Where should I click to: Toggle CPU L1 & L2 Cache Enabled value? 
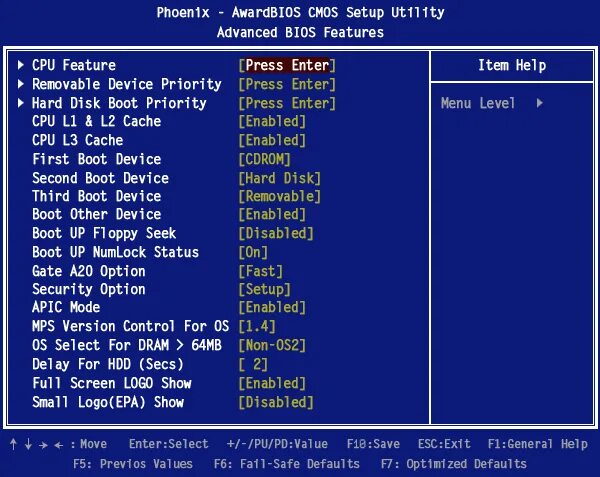point(272,121)
